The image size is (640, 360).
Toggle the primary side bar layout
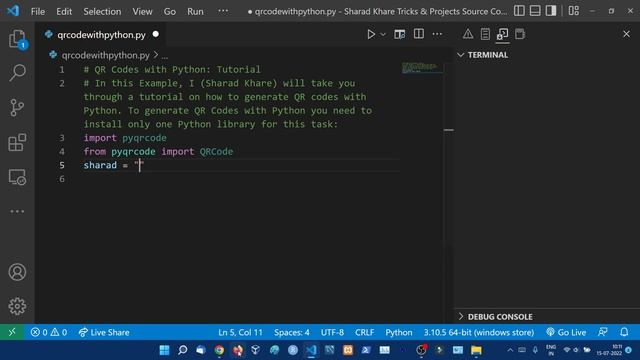[x=519, y=11]
